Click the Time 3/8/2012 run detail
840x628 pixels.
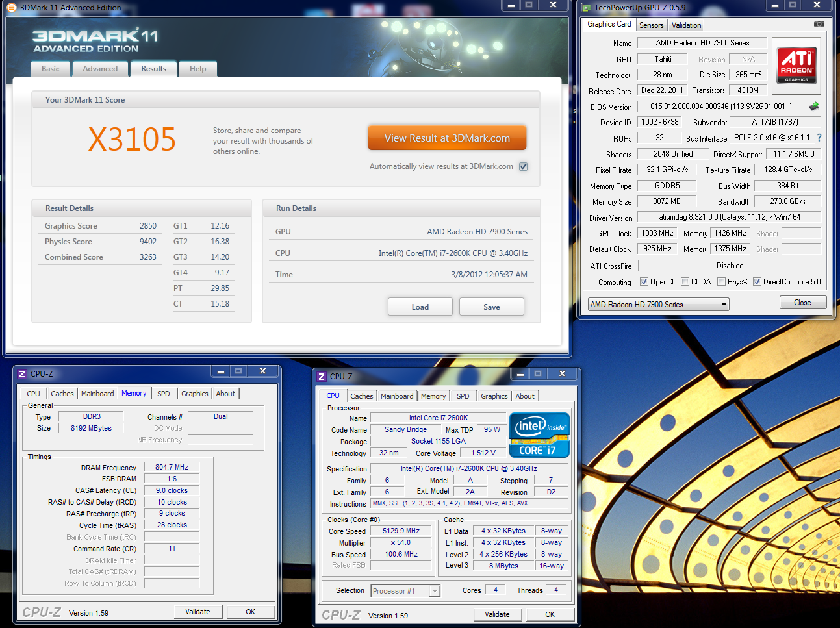(x=401, y=275)
